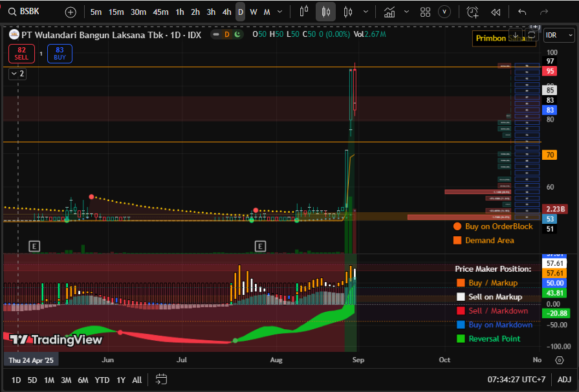Set date range to 1D
This screenshot has width=579, height=392.
point(16,380)
